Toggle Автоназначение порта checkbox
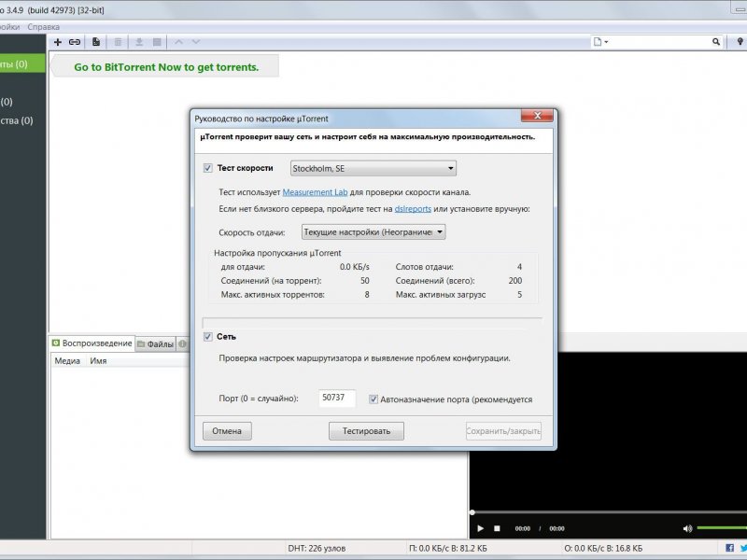The width and height of the screenshot is (747, 560). tap(373, 399)
